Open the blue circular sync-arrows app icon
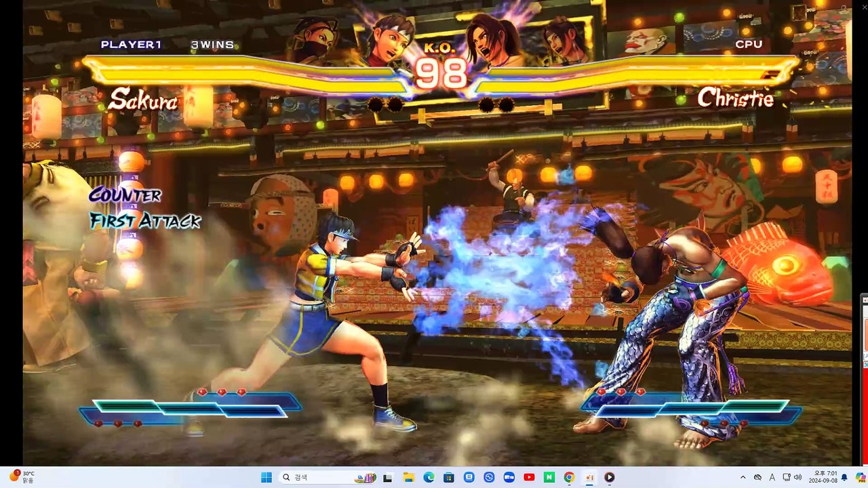Viewport: 868px width, 488px height. point(489,477)
